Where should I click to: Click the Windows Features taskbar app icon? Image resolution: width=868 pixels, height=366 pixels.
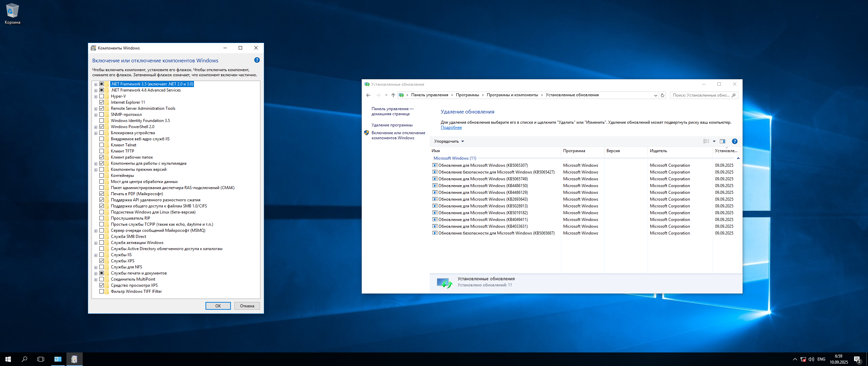(74, 359)
